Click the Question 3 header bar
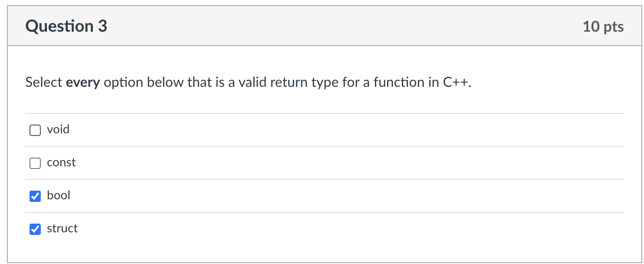The width and height of the screenshot is (644, 264). point(322,26)
